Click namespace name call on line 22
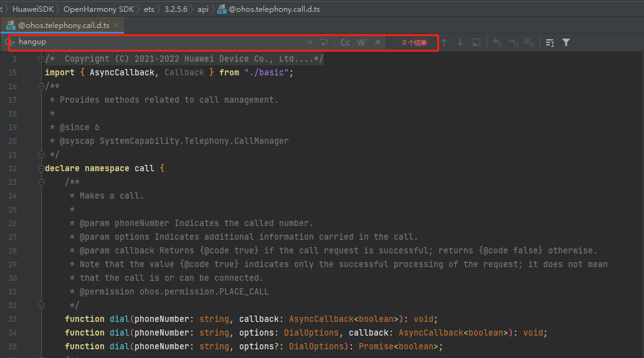 [144, 168]
